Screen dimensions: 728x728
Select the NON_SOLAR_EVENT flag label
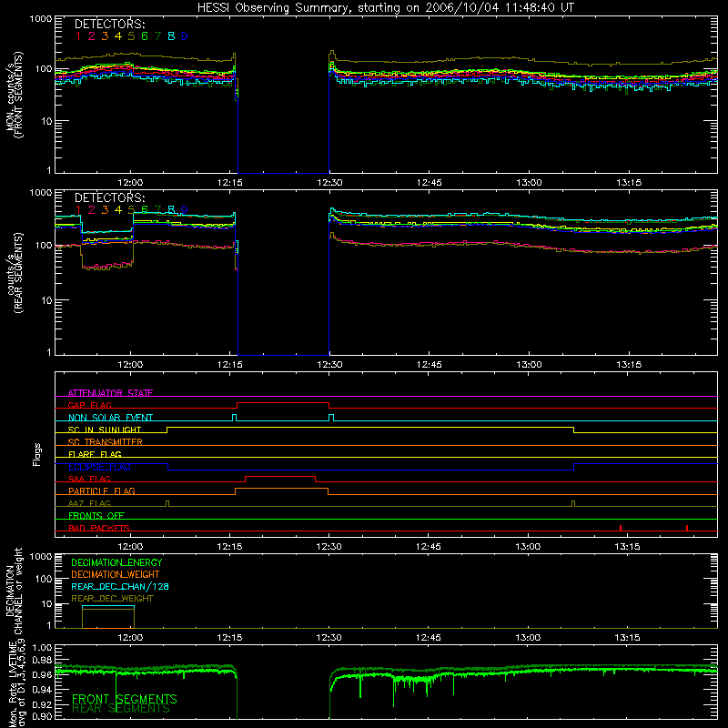coord(110,418)
